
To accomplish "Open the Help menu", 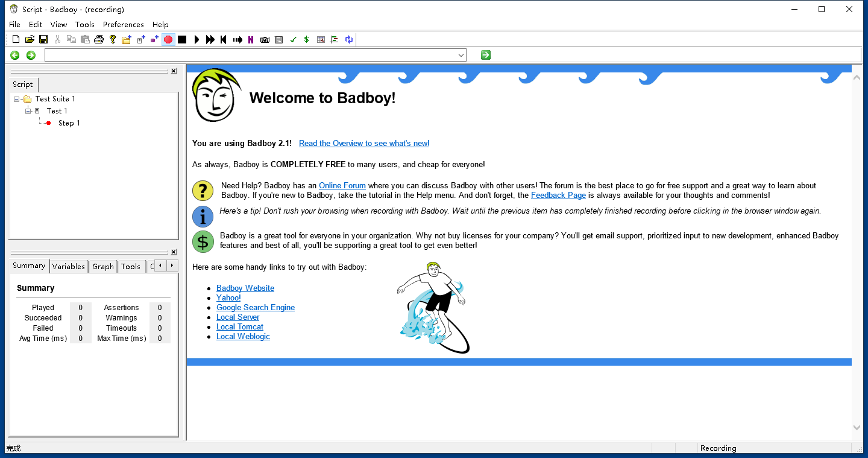I will (x=160, y=25).
